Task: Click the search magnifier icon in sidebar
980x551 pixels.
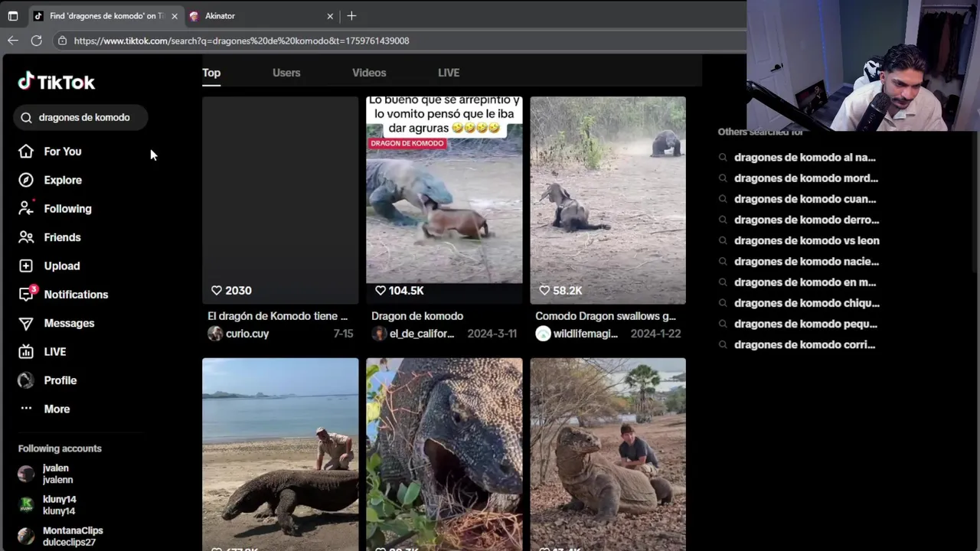Action: pyautogui.click(x=26, y=118)
